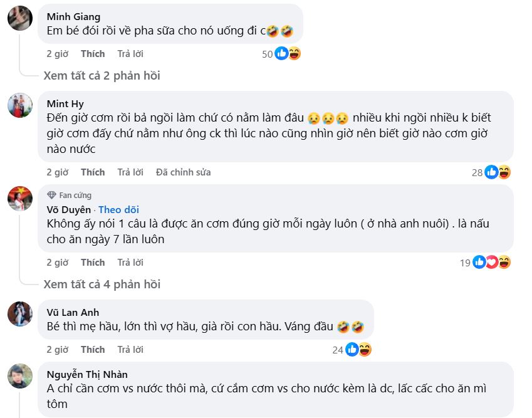Viewport: 532px width, 418px height.
Task: Open 'Đã chỉnh sửa' edit history
Action: 183,172
